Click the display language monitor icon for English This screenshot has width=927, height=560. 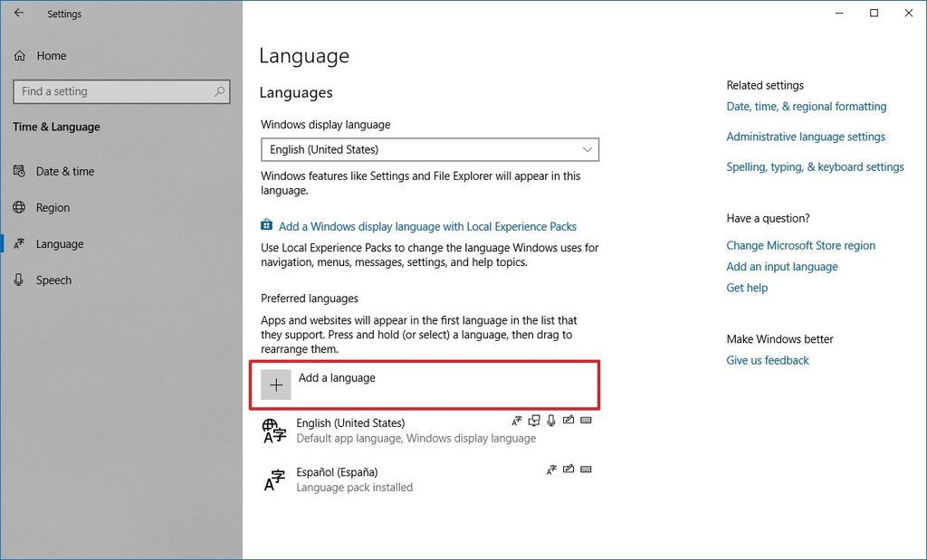click(x=533, y=420)
